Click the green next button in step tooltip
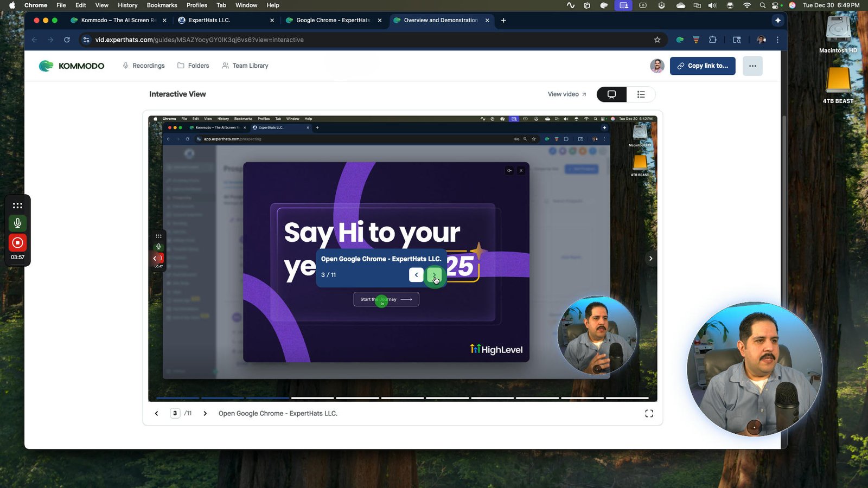 point(434,275)
